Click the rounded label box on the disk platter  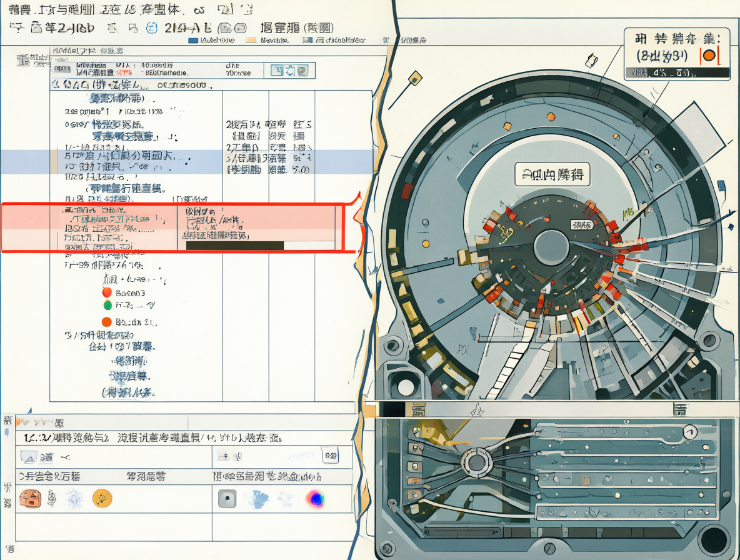pyautogui.click(x=552, y=174)
